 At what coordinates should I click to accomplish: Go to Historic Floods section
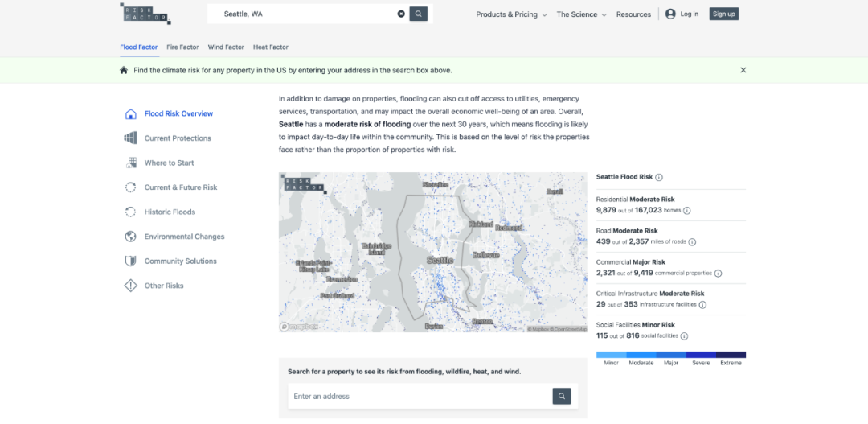click(x=170, y=212)
